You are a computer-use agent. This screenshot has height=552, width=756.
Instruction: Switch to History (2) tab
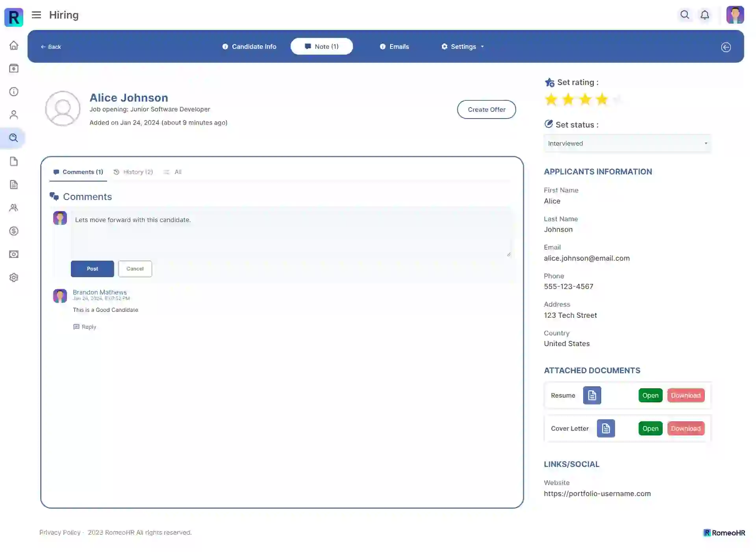(x=133, y=172)
